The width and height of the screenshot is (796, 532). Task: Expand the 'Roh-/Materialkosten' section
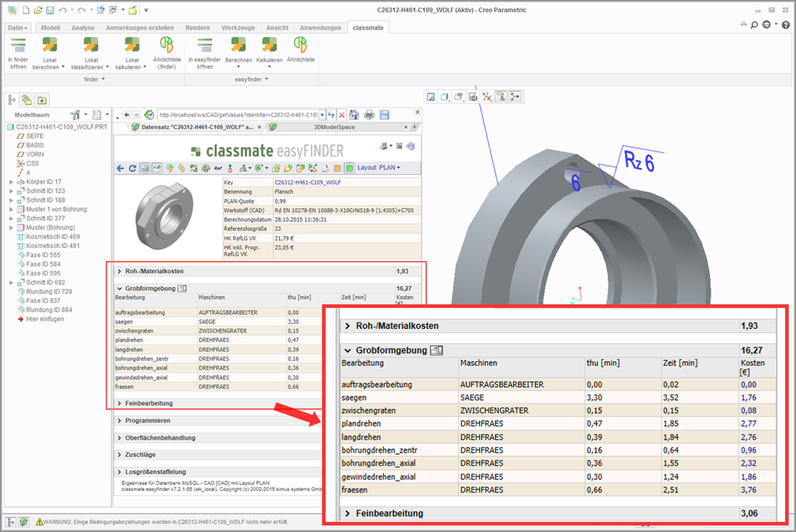119,271
